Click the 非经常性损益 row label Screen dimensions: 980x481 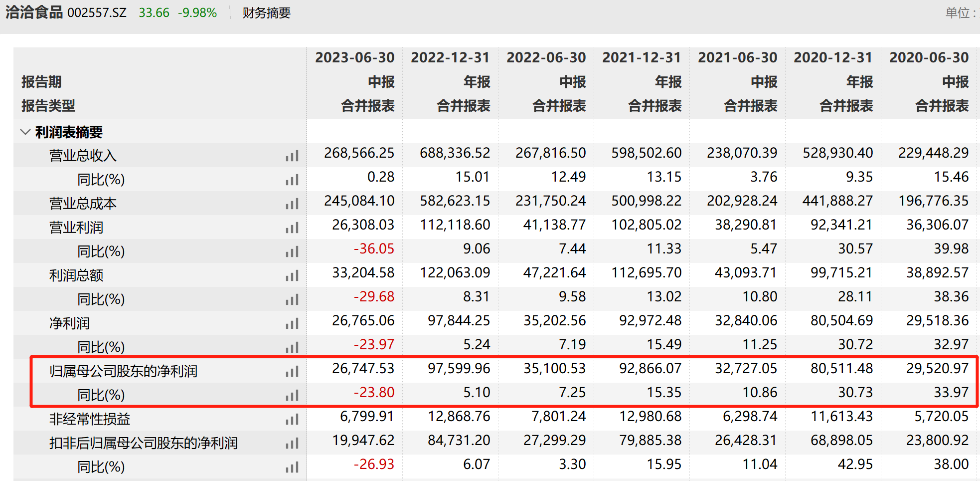pyautogui.click(x=89, y=420)
